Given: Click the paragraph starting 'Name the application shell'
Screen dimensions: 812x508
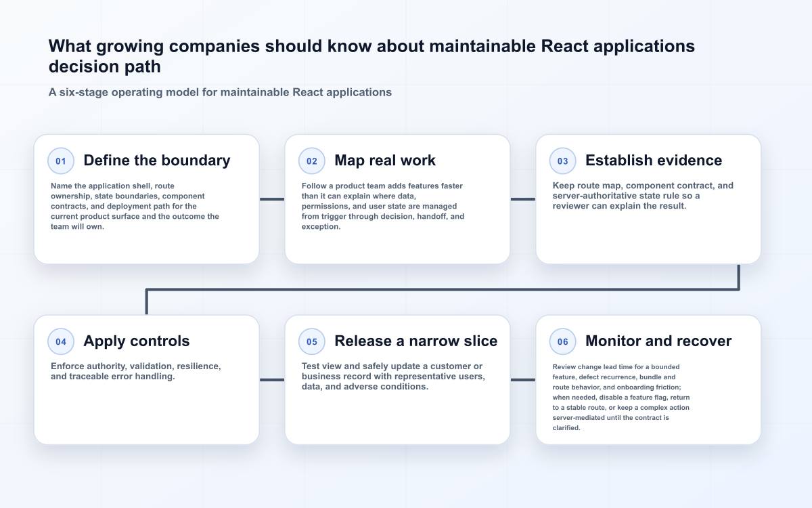Looking at the screenshot, I should pyautogui.click(x=135, y=206).
